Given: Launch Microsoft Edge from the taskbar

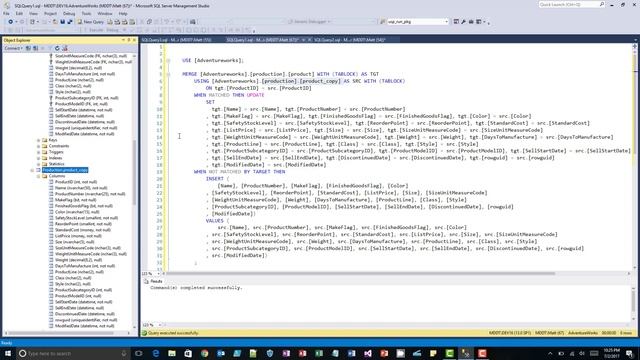Looking at the screenshot, I should coord(156,353).
